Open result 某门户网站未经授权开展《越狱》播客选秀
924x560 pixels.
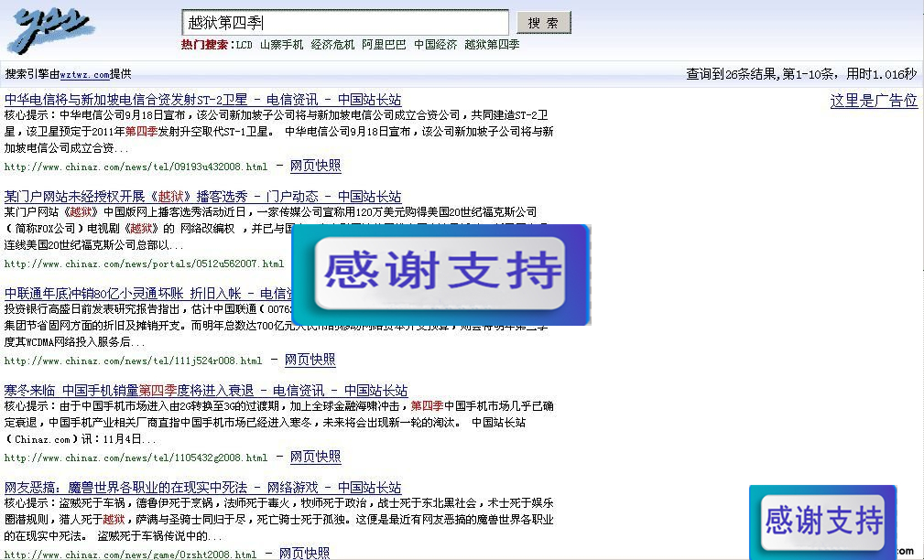click(x=202, y=197)
